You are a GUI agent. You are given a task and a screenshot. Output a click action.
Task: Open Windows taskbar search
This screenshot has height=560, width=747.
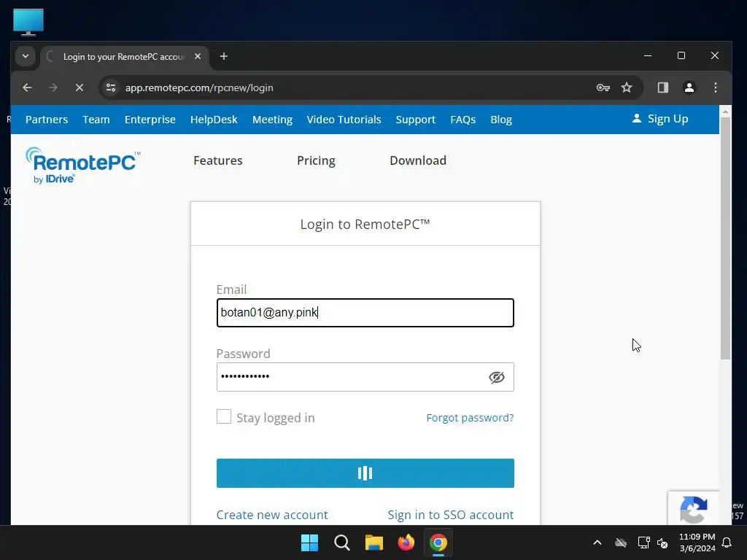pos(342,542)
